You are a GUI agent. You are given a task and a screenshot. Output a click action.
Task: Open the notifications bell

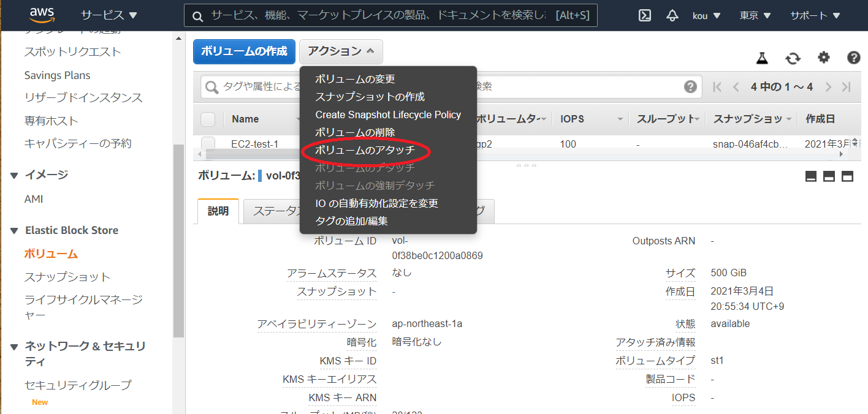click(672, 15)
